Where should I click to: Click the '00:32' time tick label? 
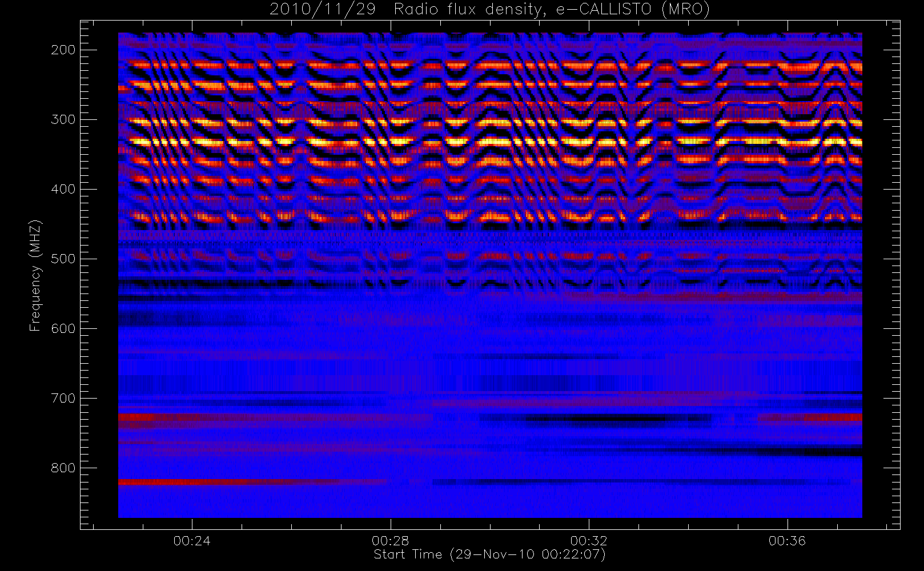589,541
